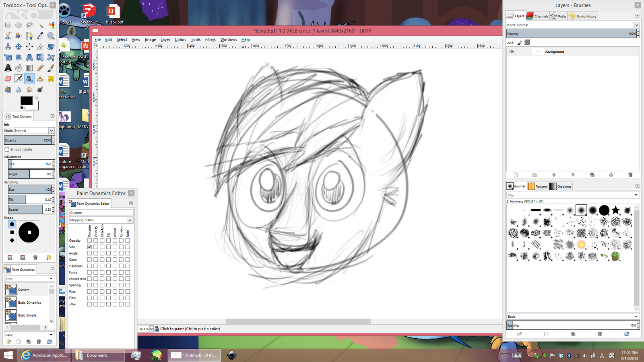Switch to the Channels tab
This screenshot has height=362, width=644.
coord(537,16)
